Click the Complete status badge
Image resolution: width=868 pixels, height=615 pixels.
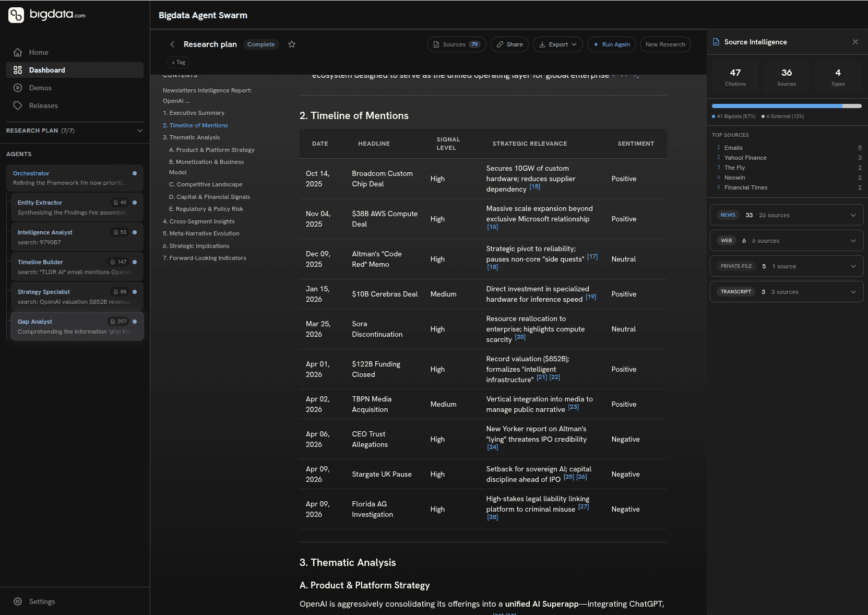[x=261, y=44]
